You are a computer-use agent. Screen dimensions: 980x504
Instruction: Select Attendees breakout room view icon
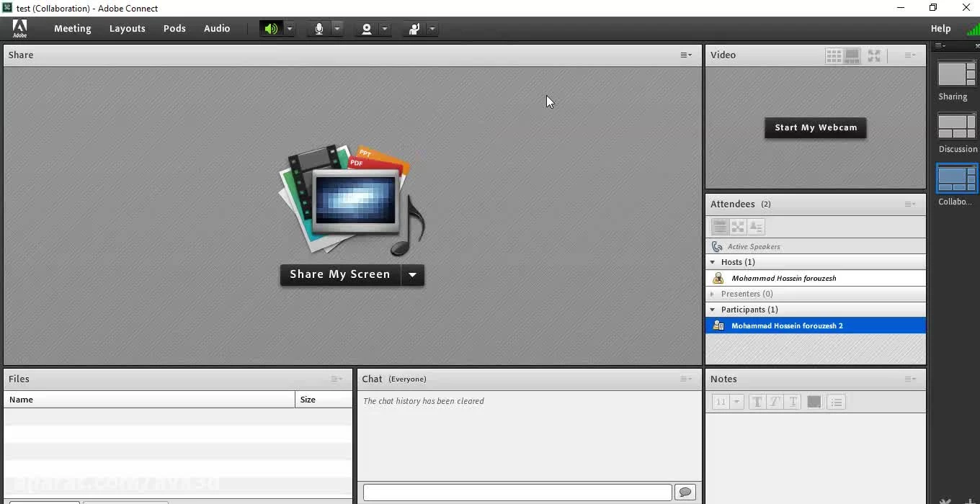pos(738,227)
